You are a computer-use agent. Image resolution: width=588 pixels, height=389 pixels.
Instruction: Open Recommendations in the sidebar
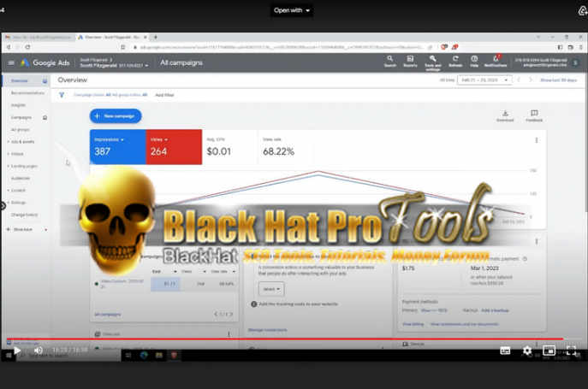click(27, 93)
